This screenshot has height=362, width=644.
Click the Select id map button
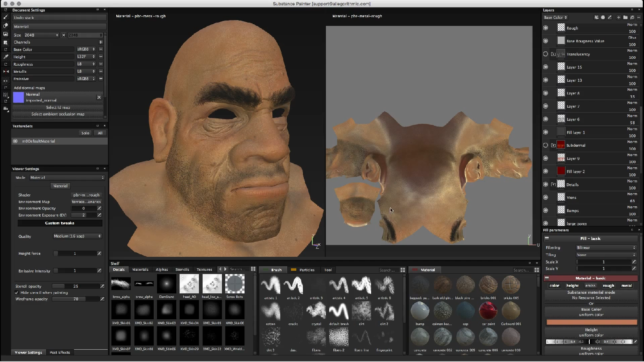click(58, 107)
